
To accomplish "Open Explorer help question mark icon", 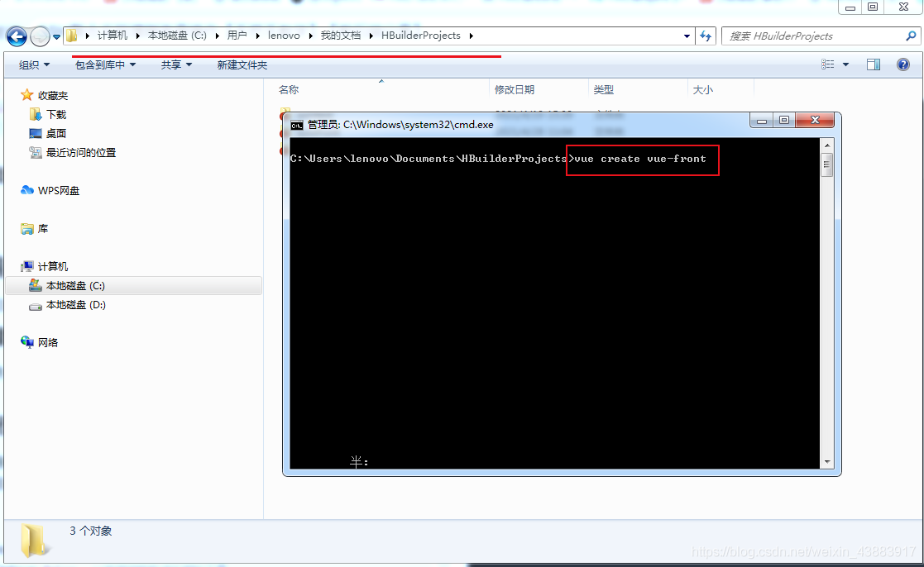I will [x=902, y=64].
